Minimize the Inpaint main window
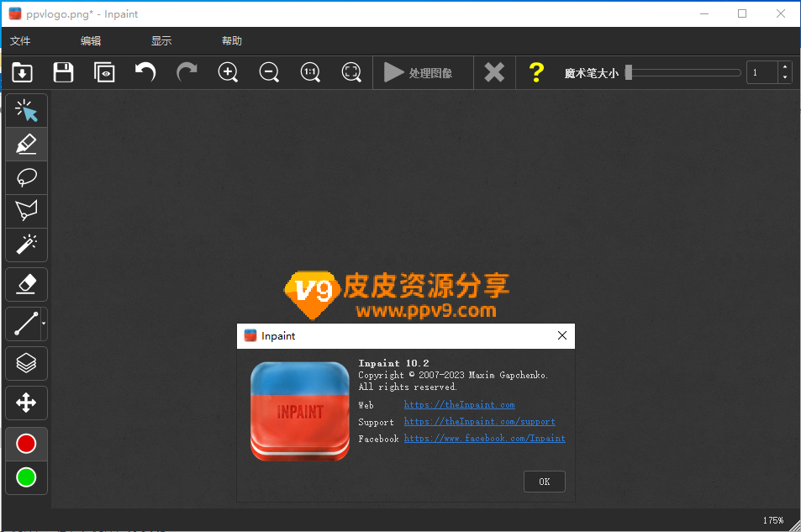801x532 pixels. click(x=704, y=13)
